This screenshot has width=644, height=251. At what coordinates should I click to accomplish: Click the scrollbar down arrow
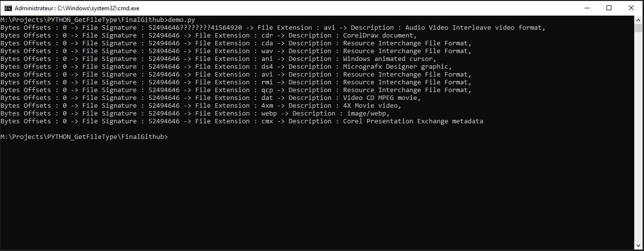[639, 245]
